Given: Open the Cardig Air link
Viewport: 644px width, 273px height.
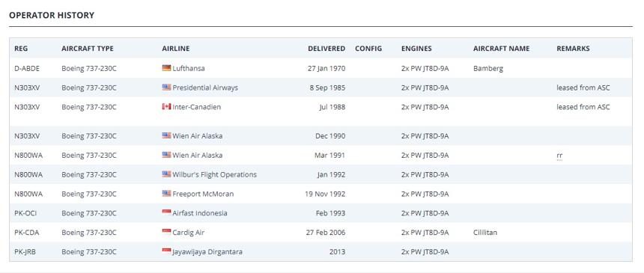Looking at the screenshot, I should (x=189, y=233).
